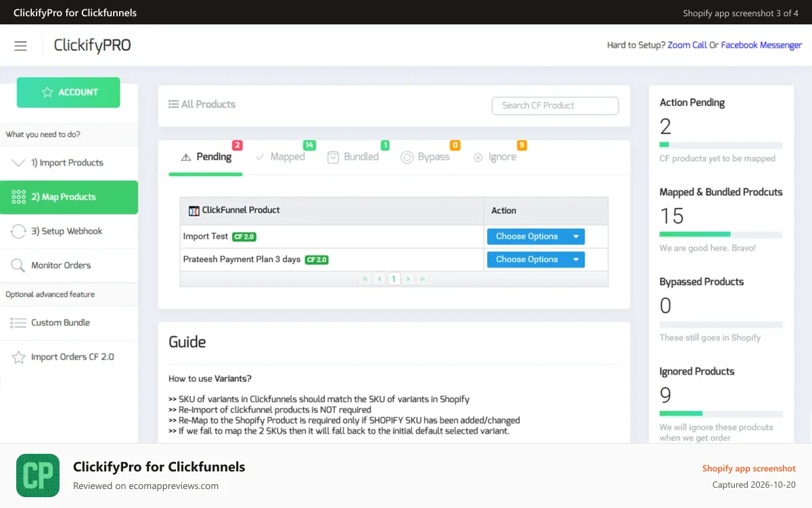Switch to the Bundled tab

[353, 157]
